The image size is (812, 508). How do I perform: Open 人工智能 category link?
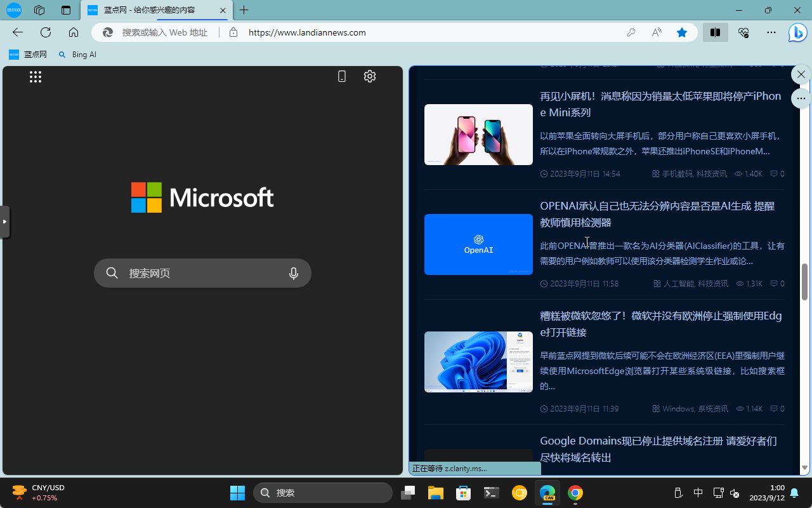click(x=679, y=283)
